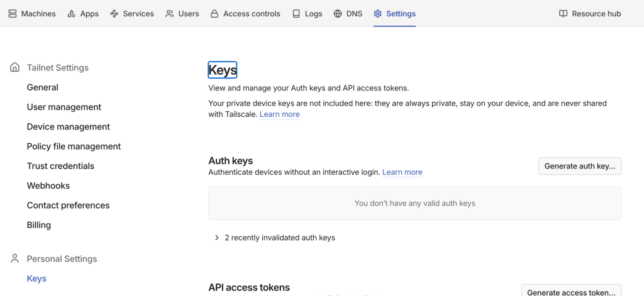This screenshot has width=644, height=296.
Task: Click the DNS globe icon
Action: (338, 13)
